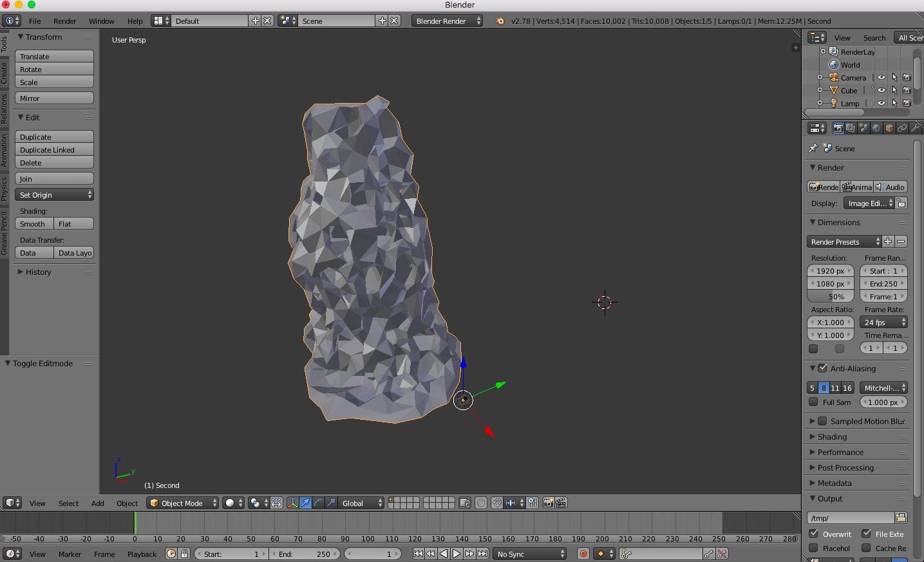
Task: Jump to the last frame
Action: [482, 554]
